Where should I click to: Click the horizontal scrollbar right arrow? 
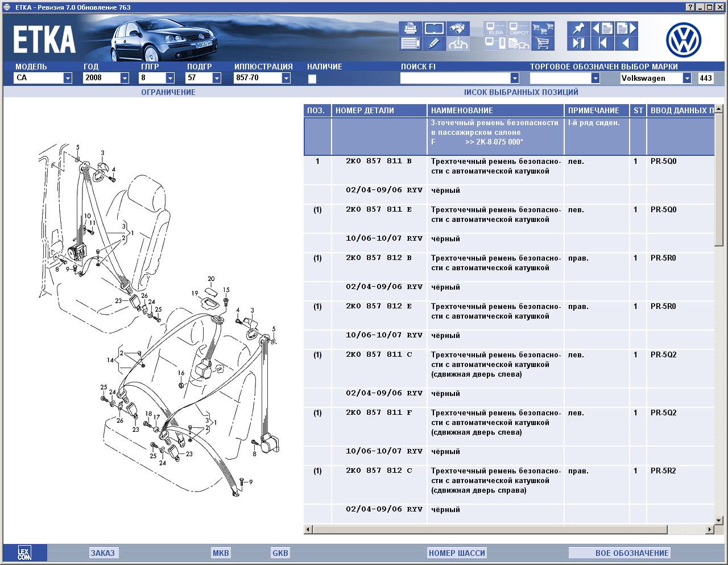point(709,530)
